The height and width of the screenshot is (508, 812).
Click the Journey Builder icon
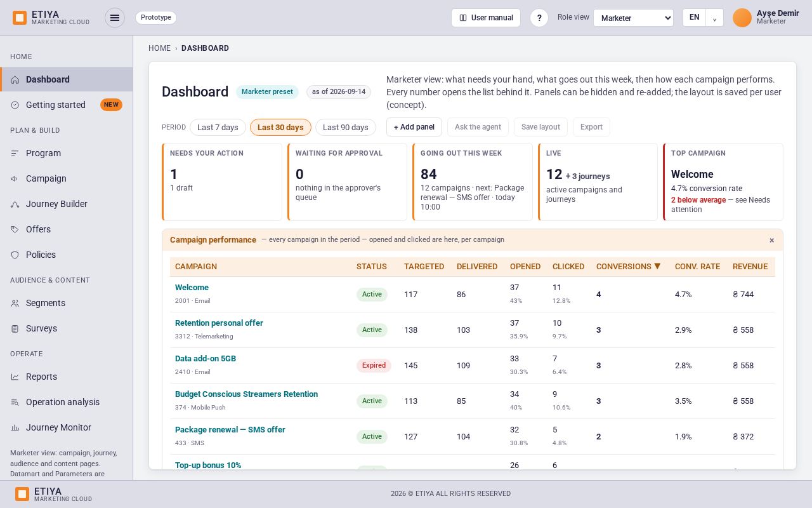[x=15, y=204]
